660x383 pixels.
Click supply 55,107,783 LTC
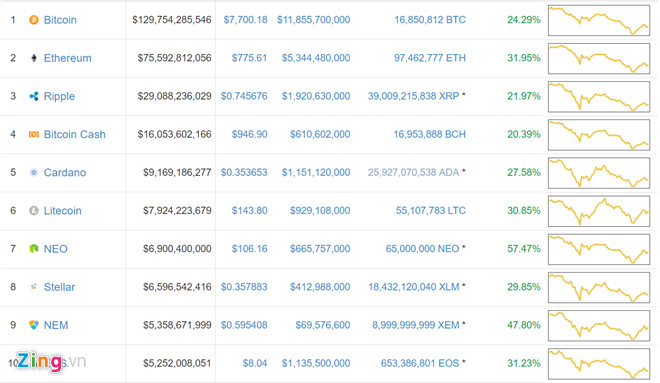(x=431, y=210)
